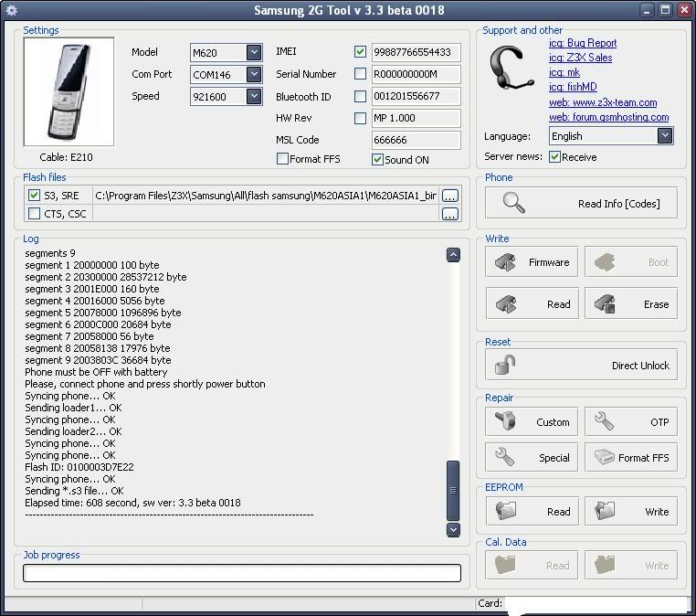Click the Serial Number input field
Screen dimensions: 696x616
pyautogui.click(x=416, y=74)
